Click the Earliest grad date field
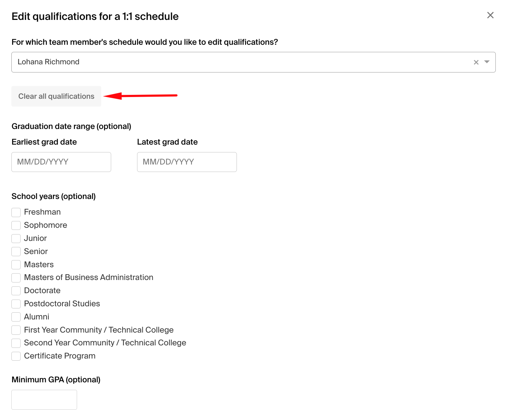The image size is (505, 420). (61, 162)
